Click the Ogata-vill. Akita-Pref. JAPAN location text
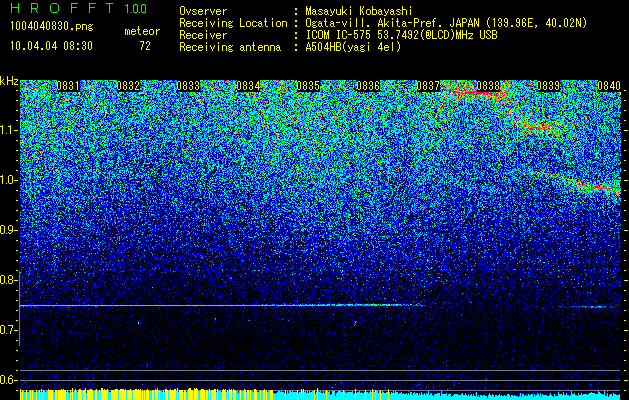Viewport: 629px width, 400px height. [x=446, y=23]
